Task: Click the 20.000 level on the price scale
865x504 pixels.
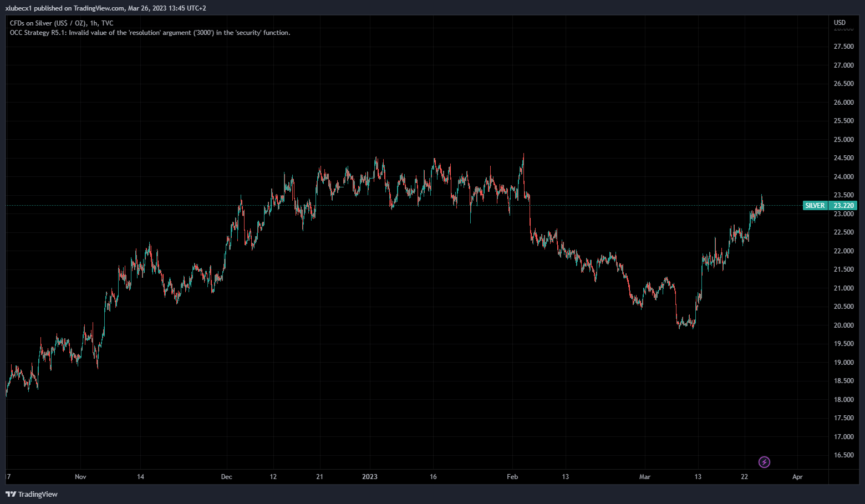Action: 843,325
